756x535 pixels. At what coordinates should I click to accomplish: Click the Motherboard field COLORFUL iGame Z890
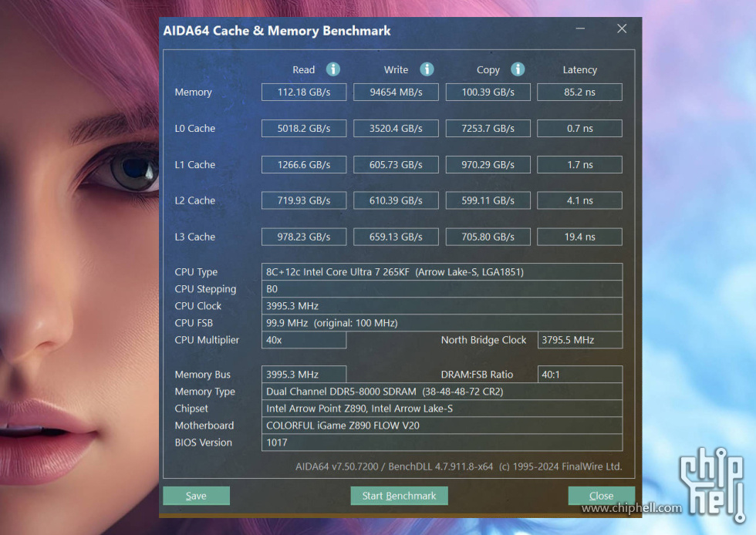click(441, 425)
